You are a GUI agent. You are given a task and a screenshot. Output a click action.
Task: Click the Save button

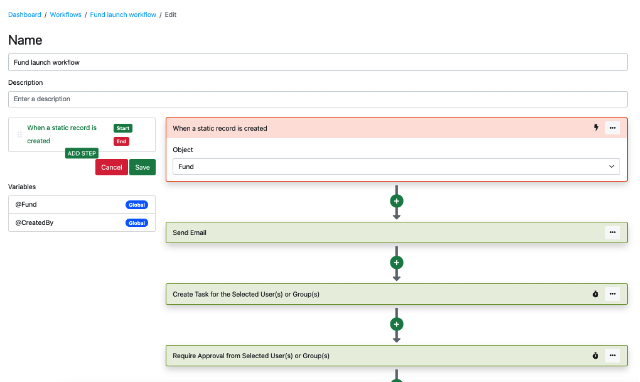click(142, 167)
